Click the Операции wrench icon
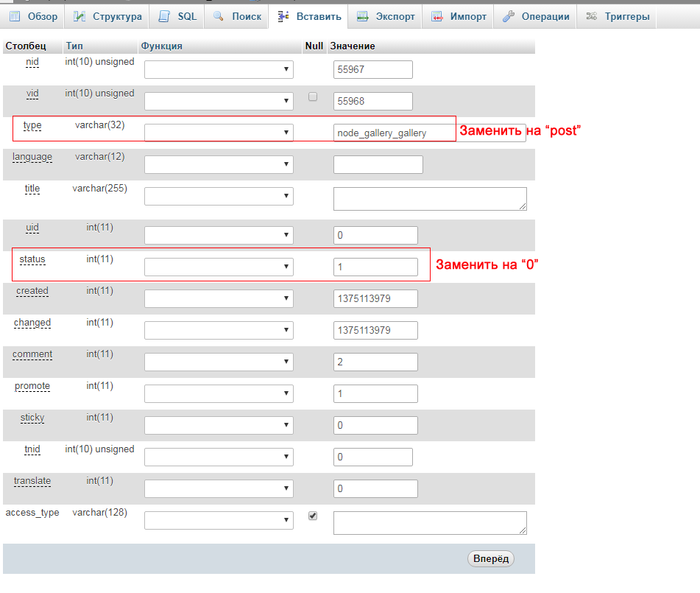Image resolution: width=700 pixels, height=593 pixels. tap(508, 16)
